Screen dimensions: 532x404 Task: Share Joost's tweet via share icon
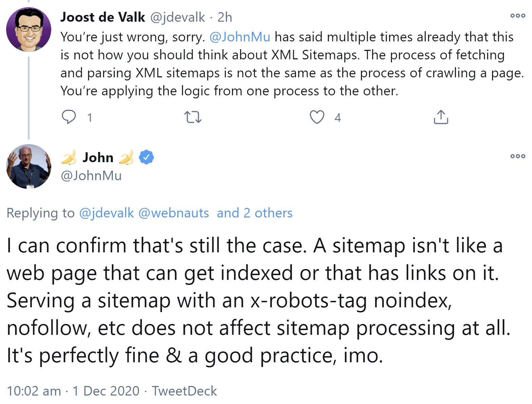441,117
